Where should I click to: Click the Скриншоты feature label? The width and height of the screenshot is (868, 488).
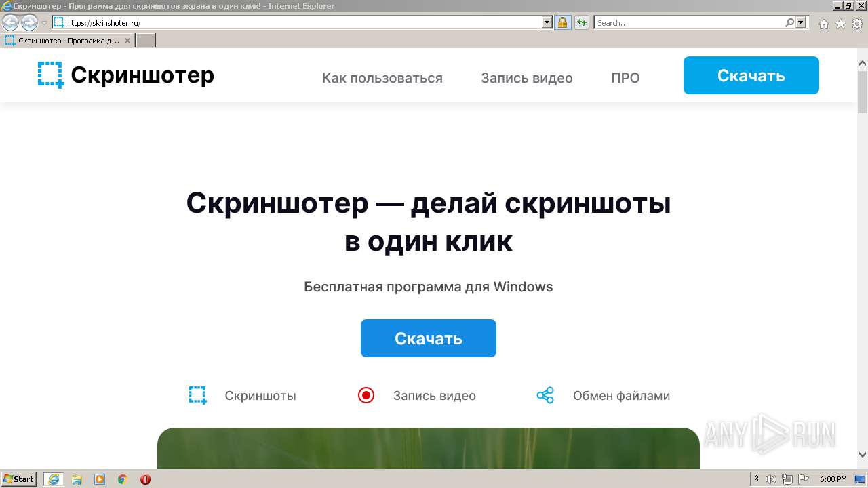(260, 396)
